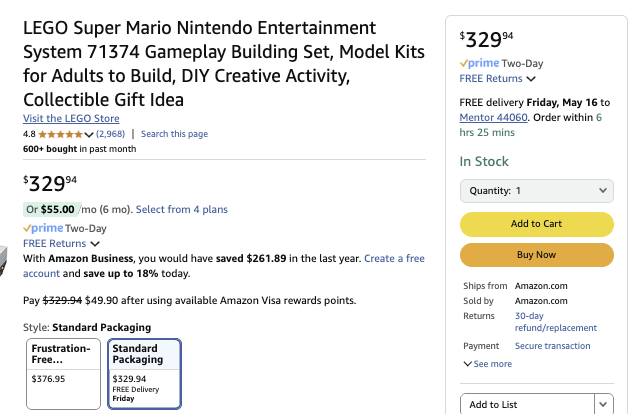Expand FREE Returns chevron in buy box
Viewport: 635px width, 414px height.
coord(531,78)
